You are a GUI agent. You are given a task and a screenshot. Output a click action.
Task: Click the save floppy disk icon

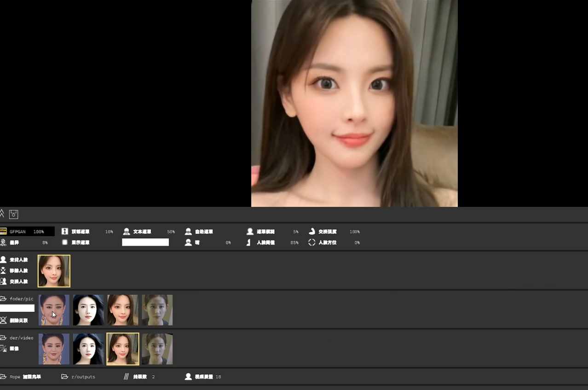(x=14, y=214)
